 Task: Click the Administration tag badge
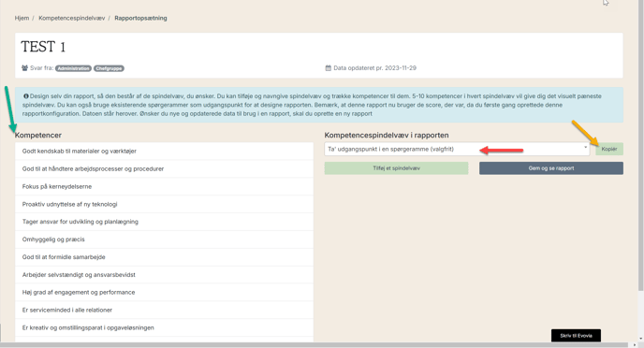click(73, 68)
